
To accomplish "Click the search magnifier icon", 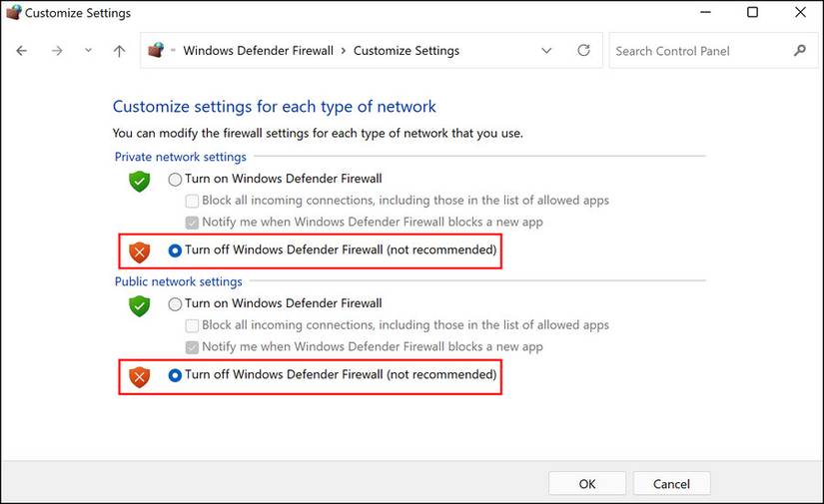I will click(x=799, y=50).
